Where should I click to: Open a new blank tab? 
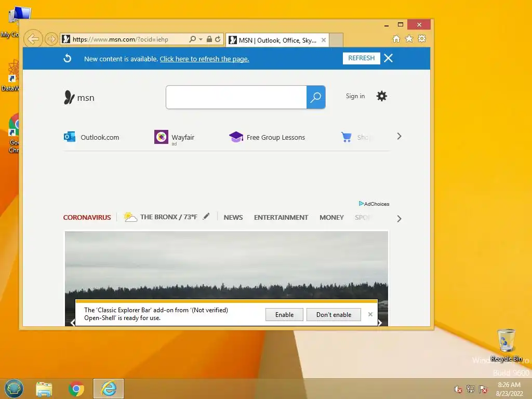click(336, 40)
